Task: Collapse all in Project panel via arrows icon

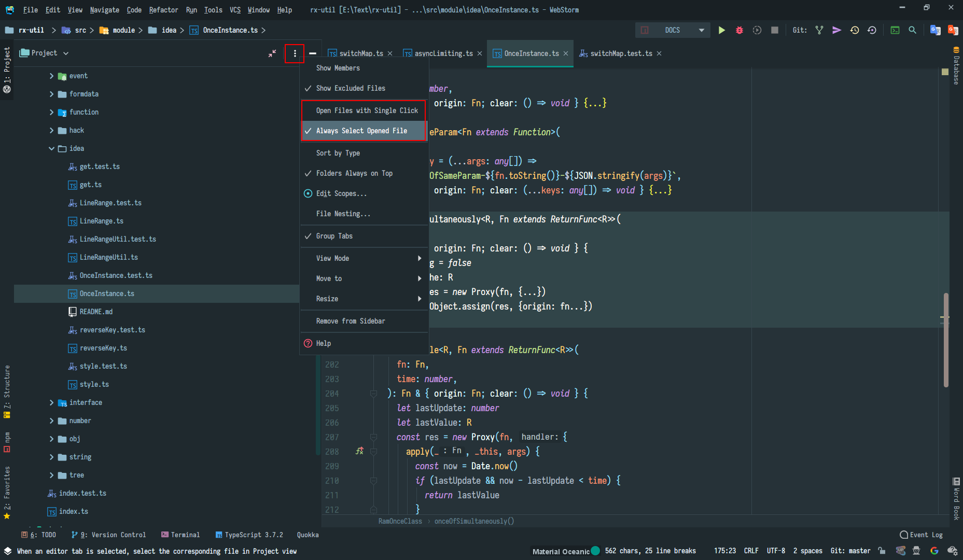Action: 272,53
